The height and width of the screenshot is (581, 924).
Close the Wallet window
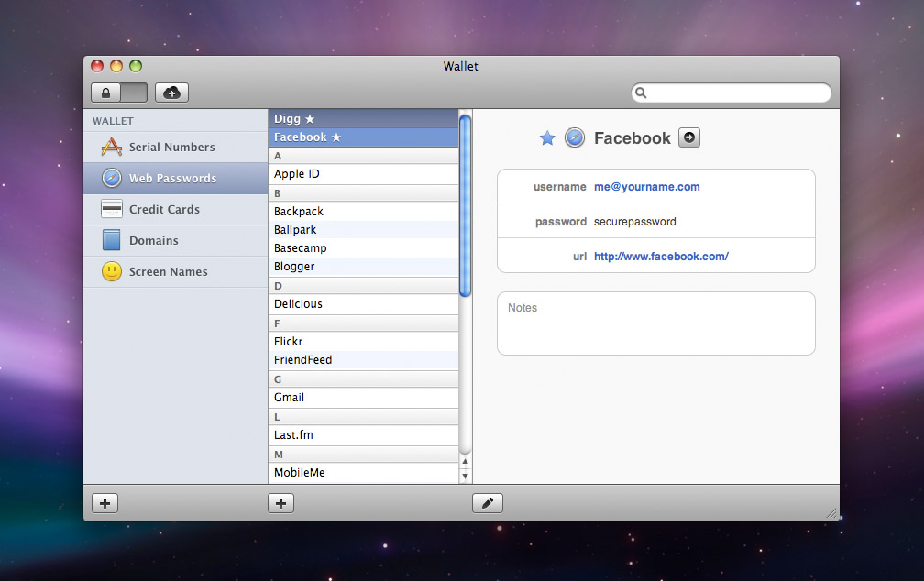coord(97,66)
